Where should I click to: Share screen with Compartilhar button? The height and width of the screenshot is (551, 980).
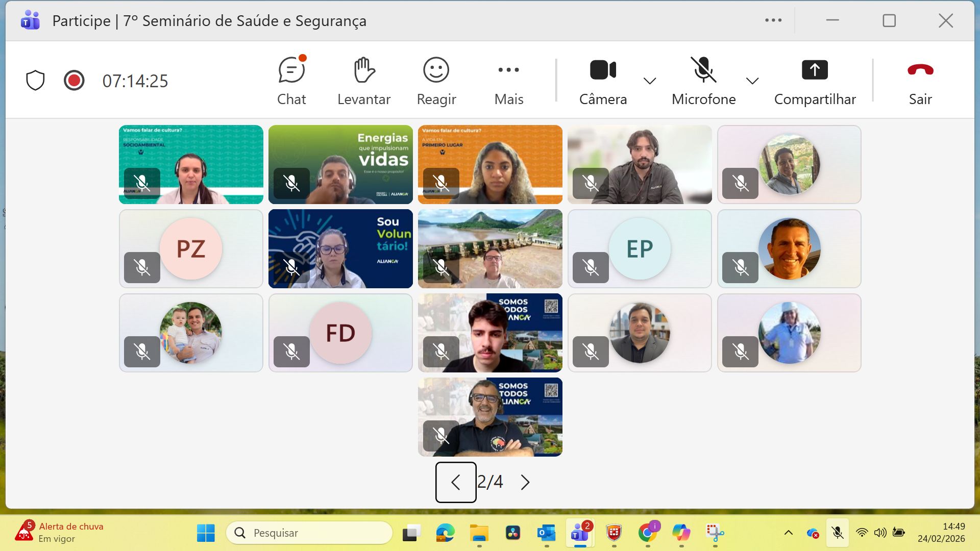point(815,81)
